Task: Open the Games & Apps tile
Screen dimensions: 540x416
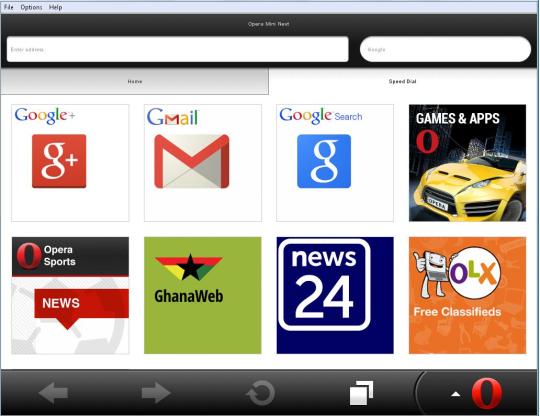Action: (x=467, y=163)
